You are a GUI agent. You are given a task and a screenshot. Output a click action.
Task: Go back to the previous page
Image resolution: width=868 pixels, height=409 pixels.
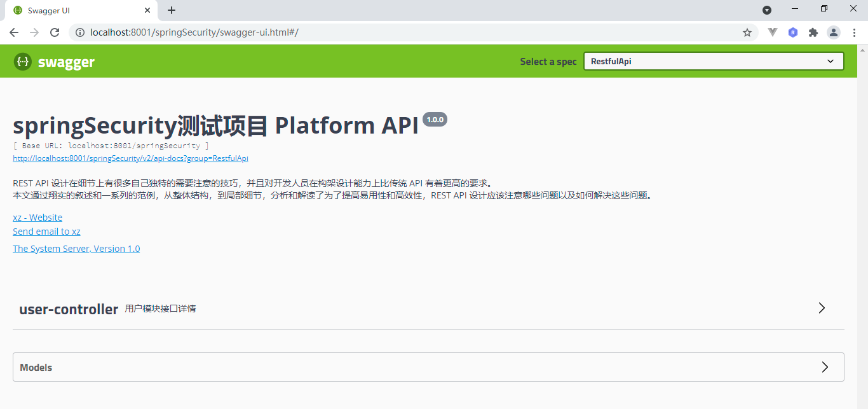tap(14, 32)
